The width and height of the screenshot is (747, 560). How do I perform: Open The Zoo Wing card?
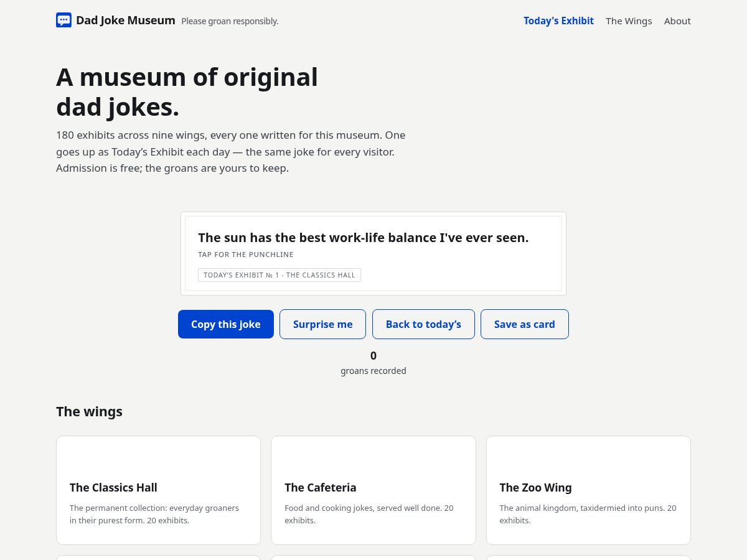(x=588, y=490)
